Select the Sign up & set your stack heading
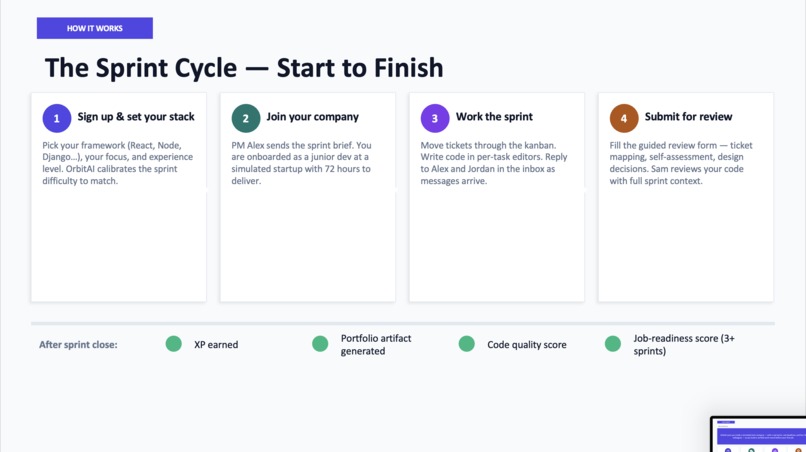Image resolution: width=806 pixels, height=452 pixels. click(136, 117)
